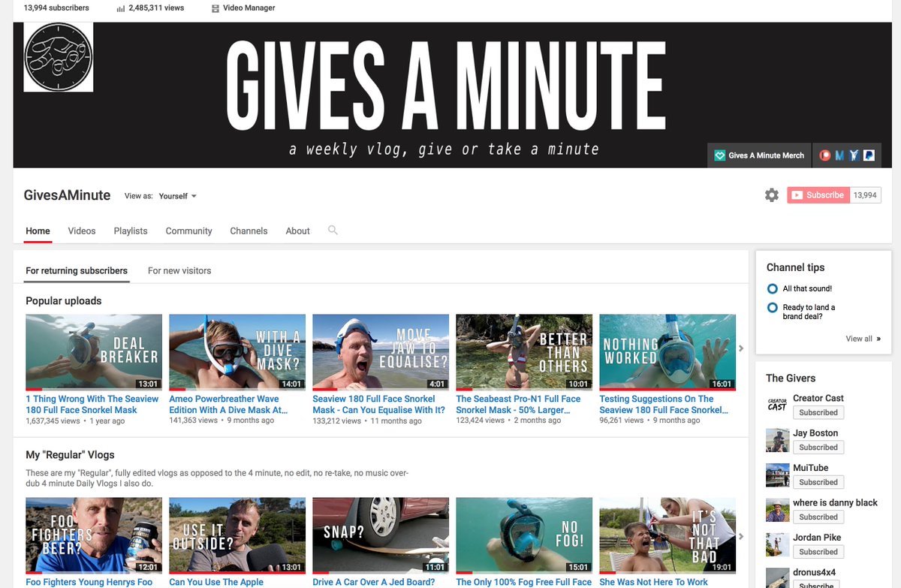The image size is (901, 588).
Task: Select For returning subscribers view
Action: 77,271
